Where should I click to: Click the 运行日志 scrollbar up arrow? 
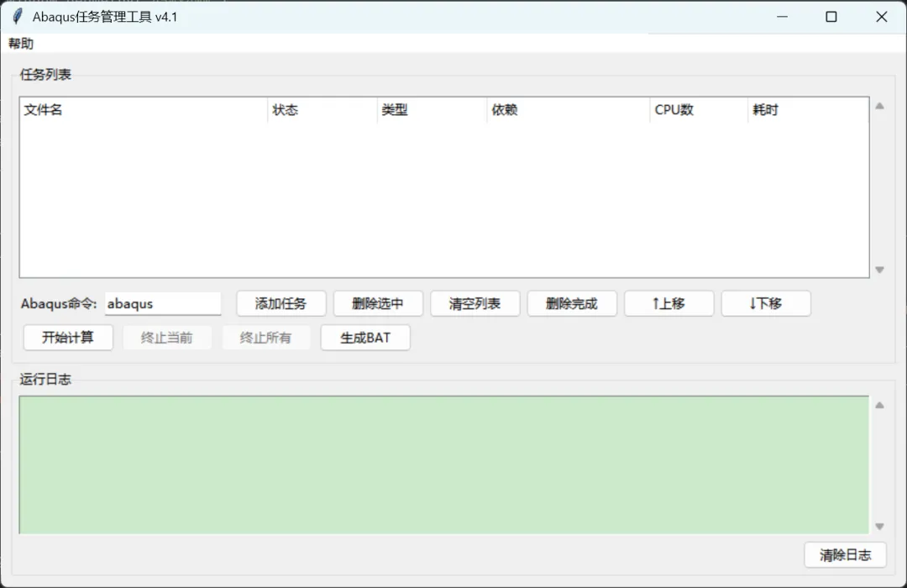click(880, 405)
